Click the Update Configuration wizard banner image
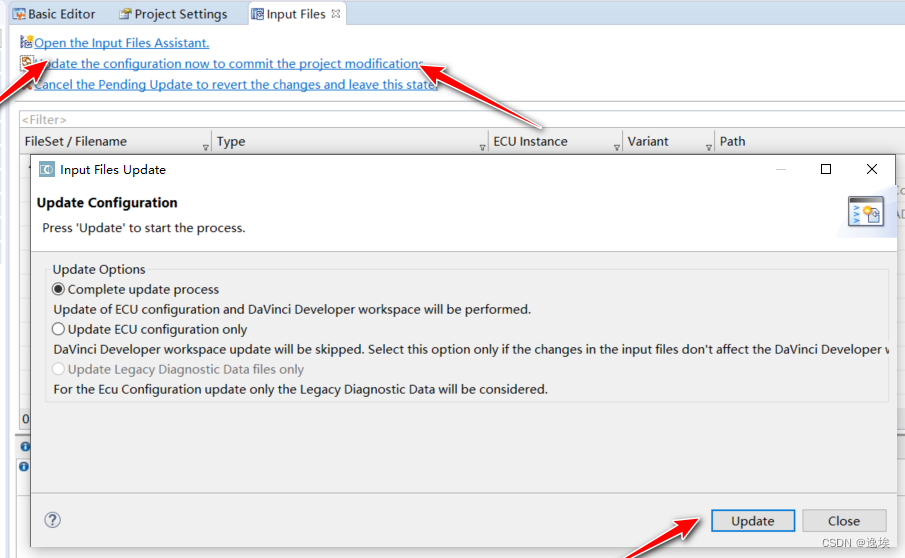 [865, 211]
